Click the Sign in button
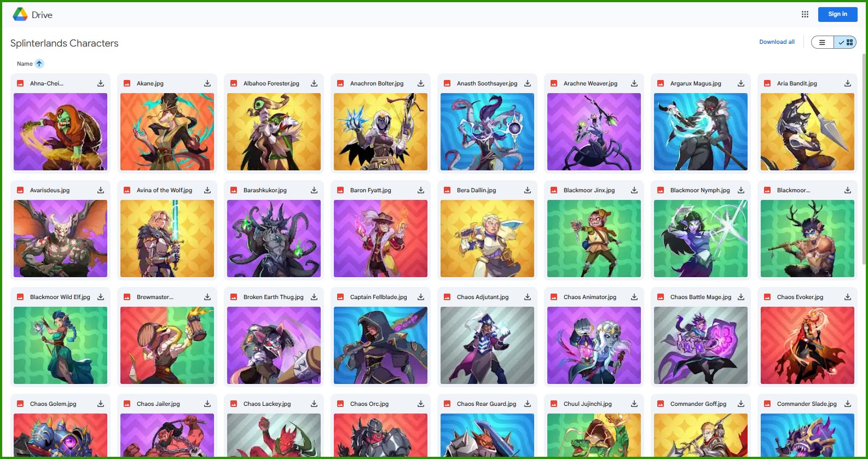 pyautogui.click(x=837, y=14)
